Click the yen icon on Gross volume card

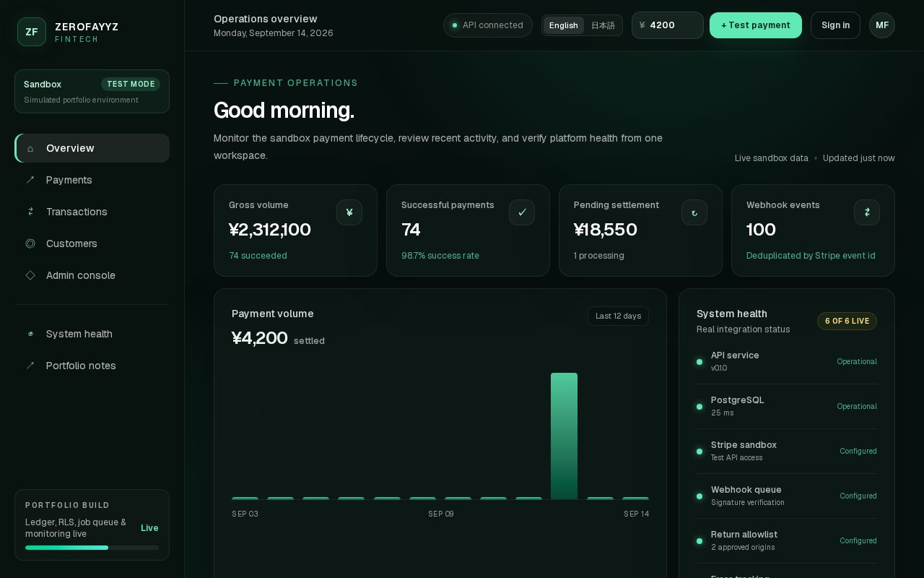pos(349,212)
